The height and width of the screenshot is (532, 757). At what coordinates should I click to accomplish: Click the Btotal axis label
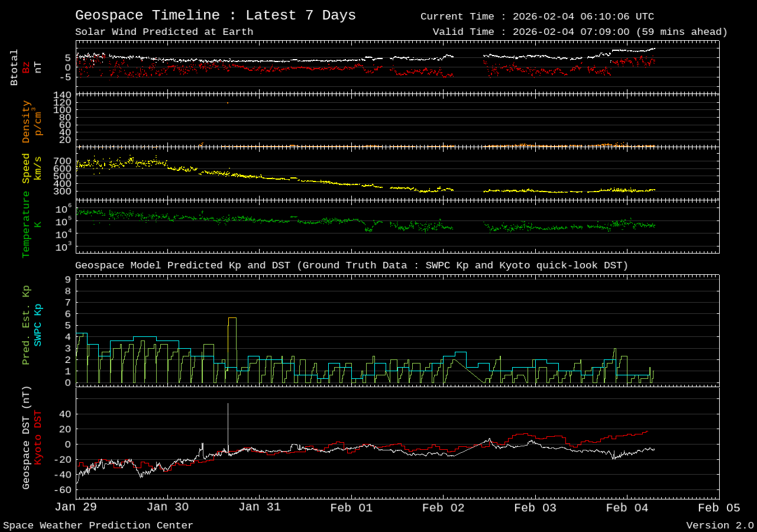coord(13,65)
